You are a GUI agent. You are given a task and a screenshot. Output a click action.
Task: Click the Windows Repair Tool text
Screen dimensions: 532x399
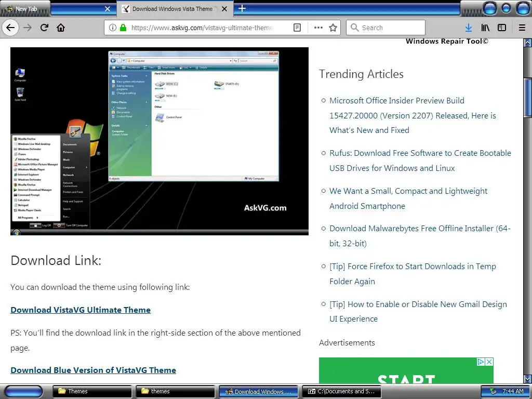coord(447,41)
